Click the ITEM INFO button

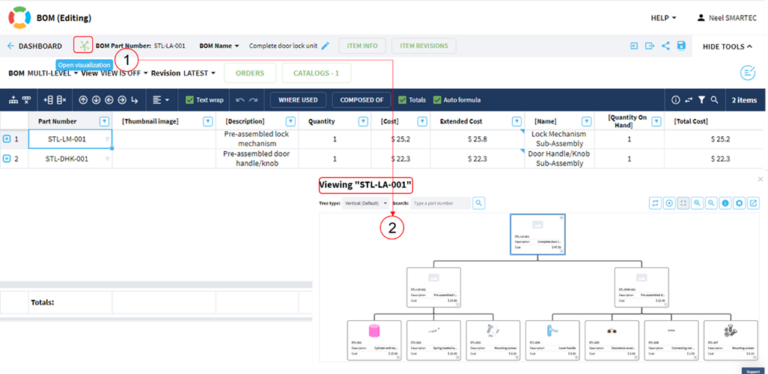[362, 46]
